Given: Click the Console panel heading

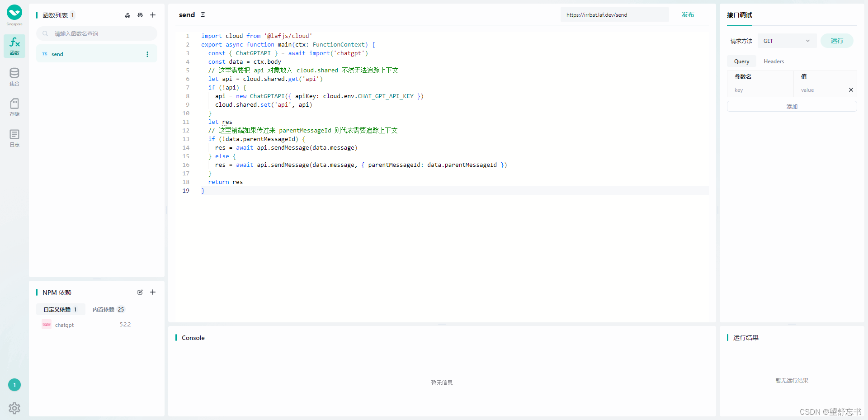Looking at the screenshot, I should click(193, 338).
